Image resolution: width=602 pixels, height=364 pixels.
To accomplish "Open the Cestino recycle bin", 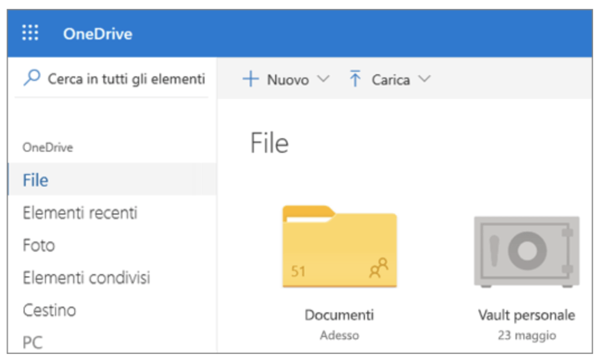I will [49, 309].
